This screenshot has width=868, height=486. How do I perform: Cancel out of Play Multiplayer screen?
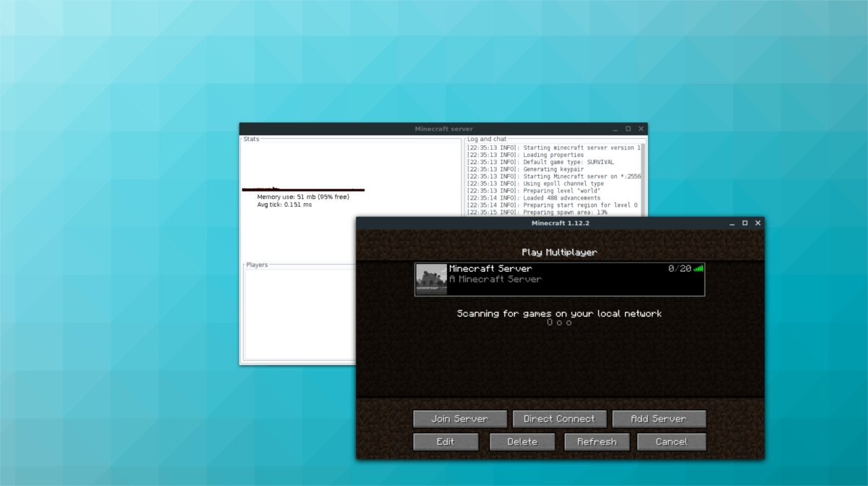[673, 442]
